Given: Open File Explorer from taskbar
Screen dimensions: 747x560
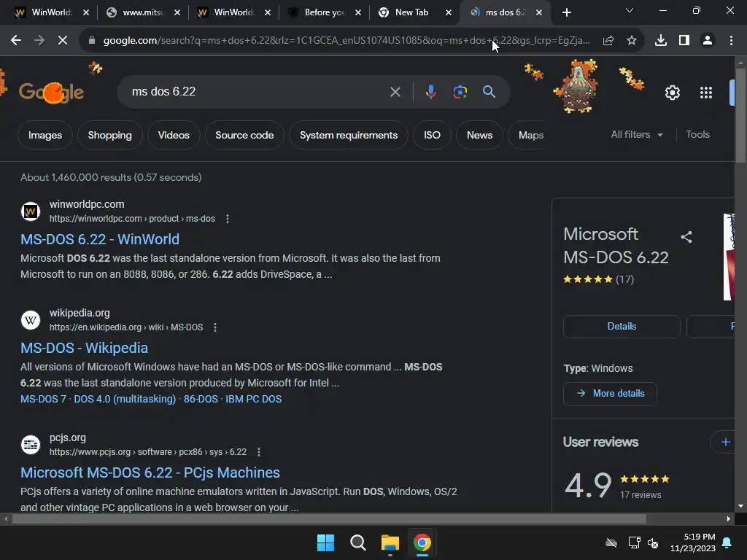Looking at the screenshot, I should click(390, 542).
